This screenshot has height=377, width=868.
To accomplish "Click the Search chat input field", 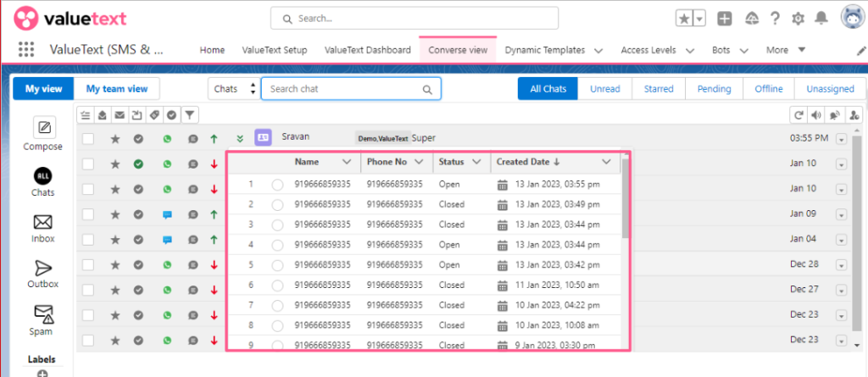I will coord(343,89).
